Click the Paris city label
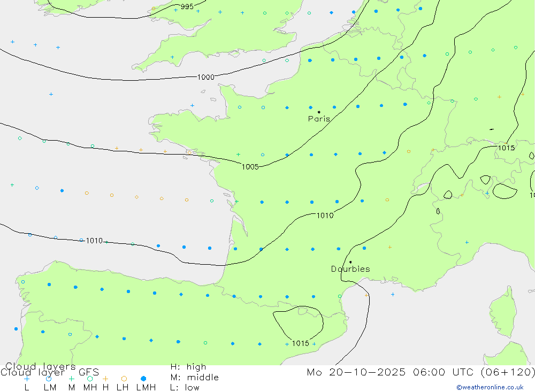Viewport: 535px width, 392px height. click(x=319, y=119)
